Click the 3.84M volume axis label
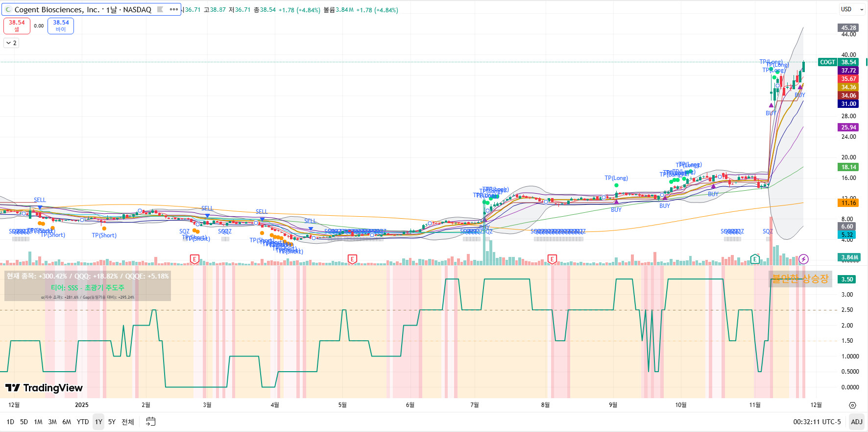Image resolution: width=868 pixels, height=432 pixels. click(x=849, y=257)
